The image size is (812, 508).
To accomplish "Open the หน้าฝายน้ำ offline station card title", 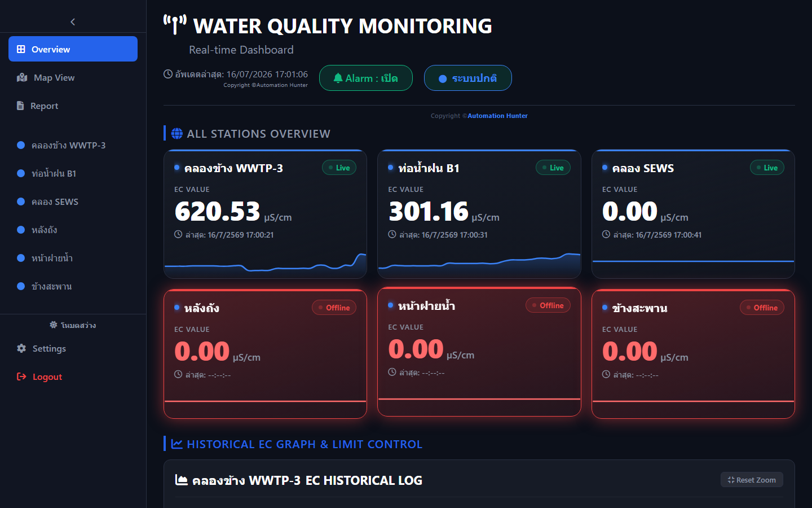I will [x=426, y=306].
